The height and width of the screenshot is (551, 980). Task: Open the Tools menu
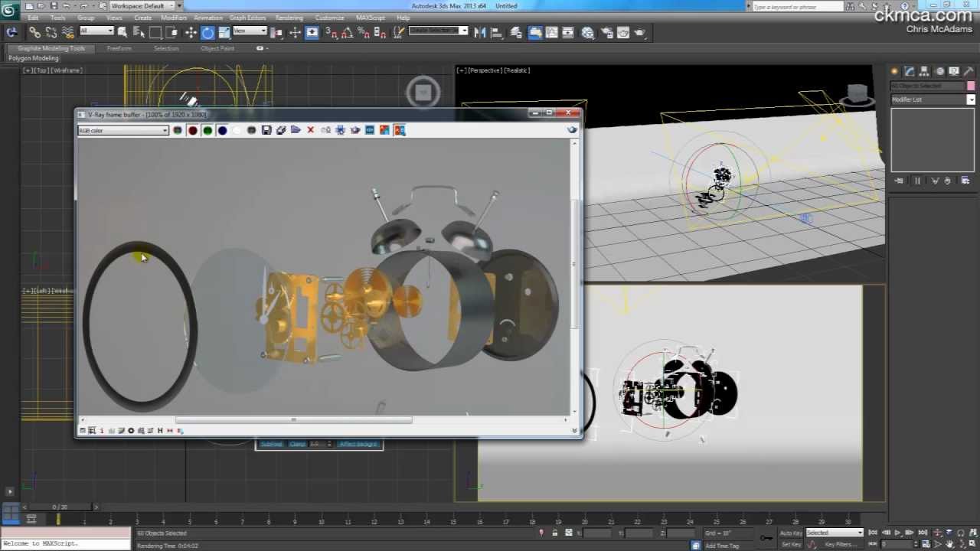pos(57,18)
